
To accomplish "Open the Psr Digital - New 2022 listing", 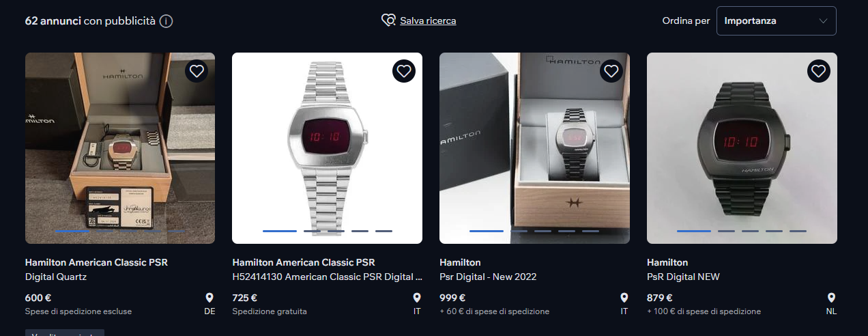I will point(488,277).
